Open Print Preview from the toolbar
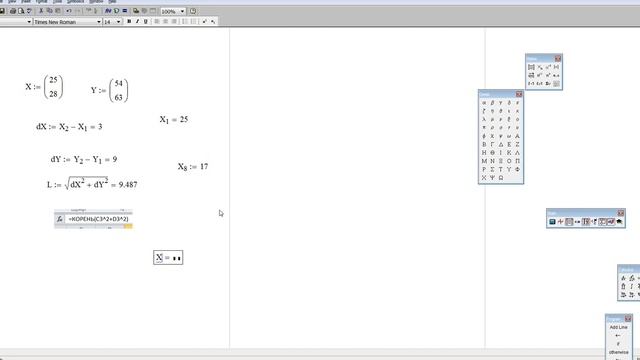 pos(21,11)
